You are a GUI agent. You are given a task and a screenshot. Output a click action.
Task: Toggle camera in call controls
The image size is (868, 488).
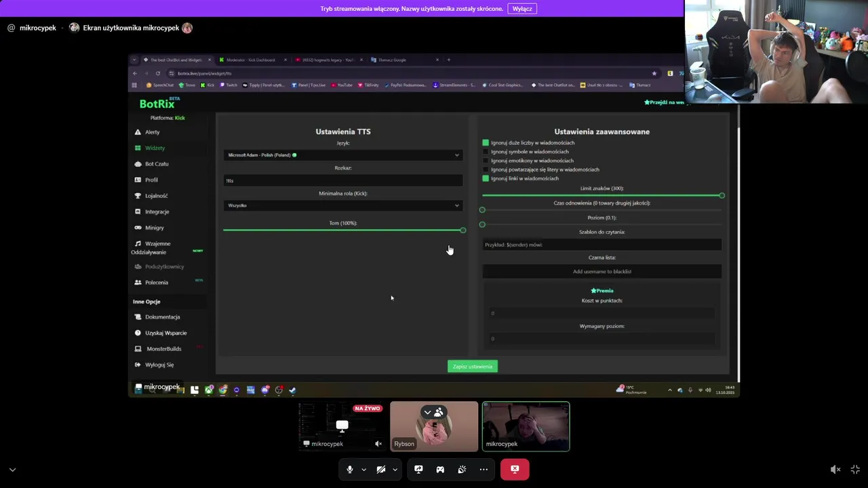[380, 469]
